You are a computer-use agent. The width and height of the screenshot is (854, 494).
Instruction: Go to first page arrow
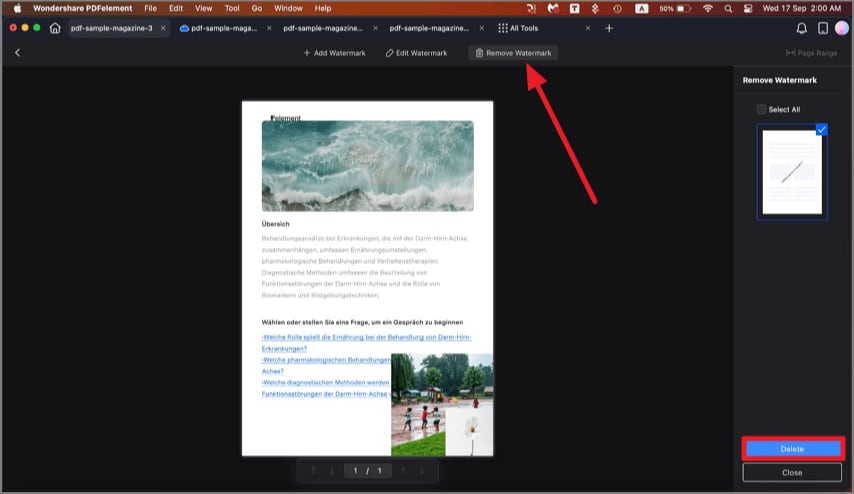tap(313, 471)
